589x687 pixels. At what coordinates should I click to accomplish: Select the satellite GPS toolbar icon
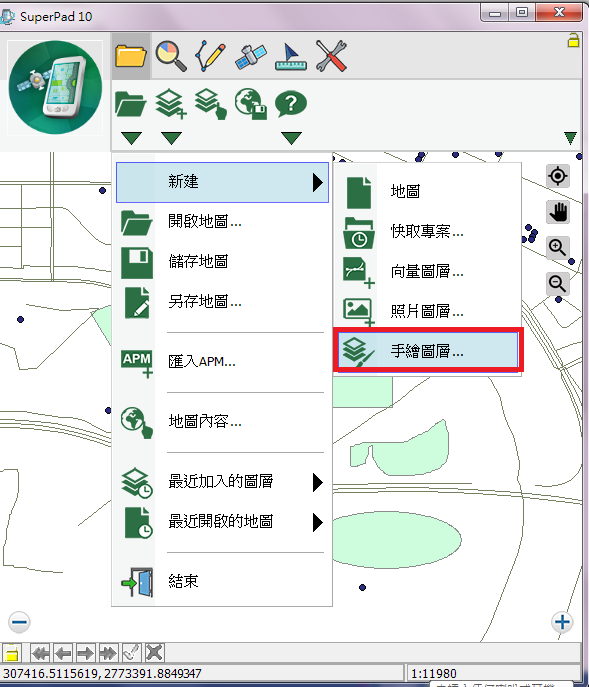coord(251,57)
